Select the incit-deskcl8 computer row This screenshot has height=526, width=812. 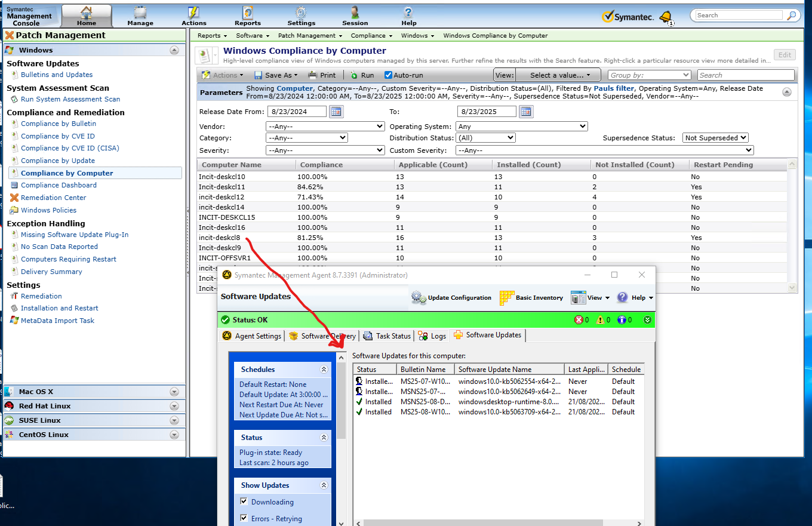pos(492,238)
